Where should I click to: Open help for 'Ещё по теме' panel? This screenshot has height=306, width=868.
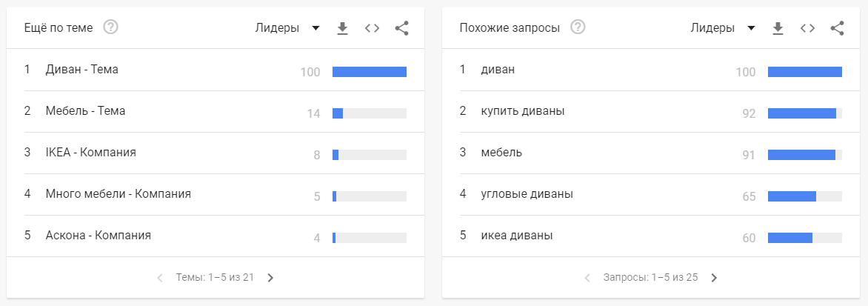111,28
